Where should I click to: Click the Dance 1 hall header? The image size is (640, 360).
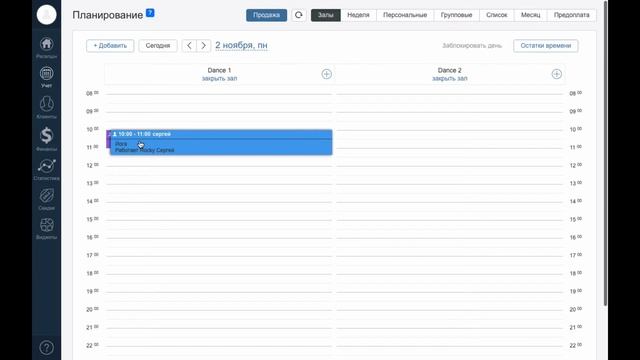pos(219,70)
